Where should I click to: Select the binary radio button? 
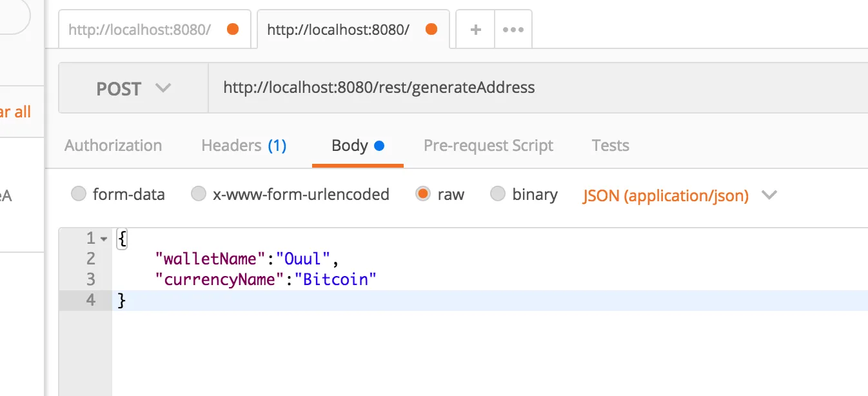498,194
